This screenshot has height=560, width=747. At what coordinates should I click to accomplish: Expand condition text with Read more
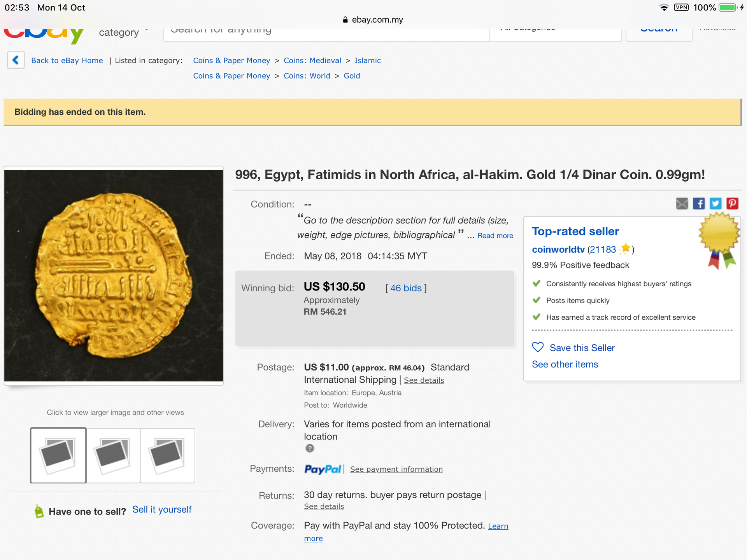pyautogui.click(x=495, y=236)
